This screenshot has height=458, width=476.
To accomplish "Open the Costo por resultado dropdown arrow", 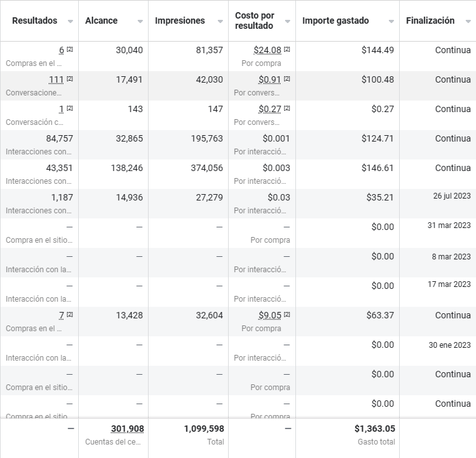I will (x=287, y=21).
